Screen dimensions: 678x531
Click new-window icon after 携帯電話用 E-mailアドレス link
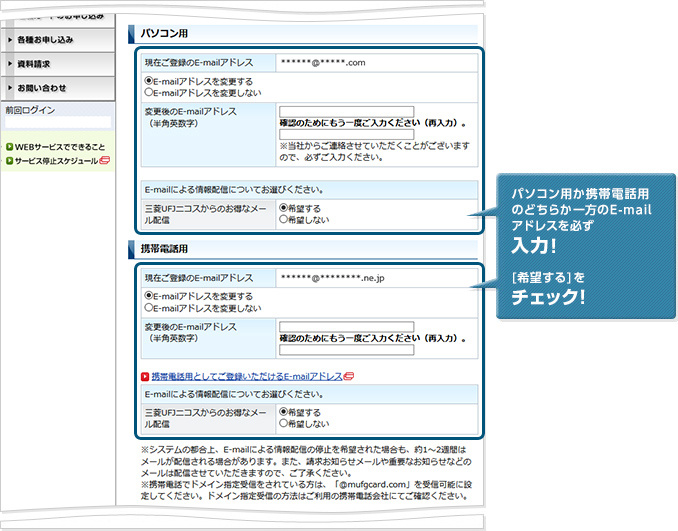click(349, 377)
